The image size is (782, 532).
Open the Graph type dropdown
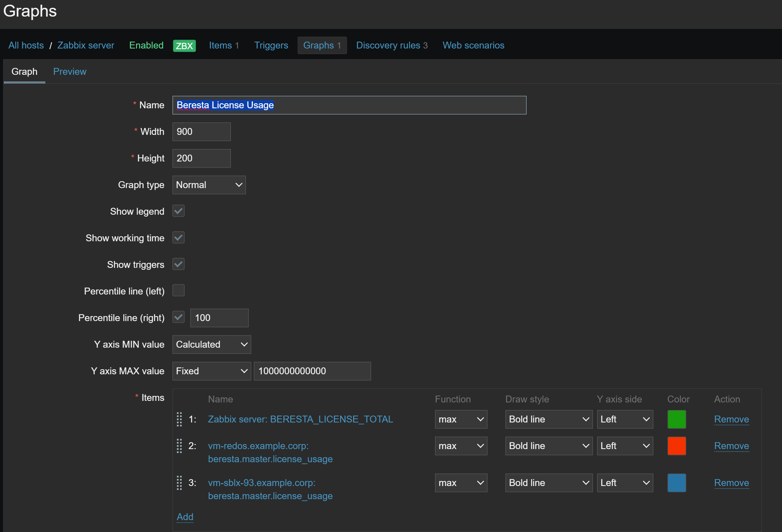pos(209,185)
